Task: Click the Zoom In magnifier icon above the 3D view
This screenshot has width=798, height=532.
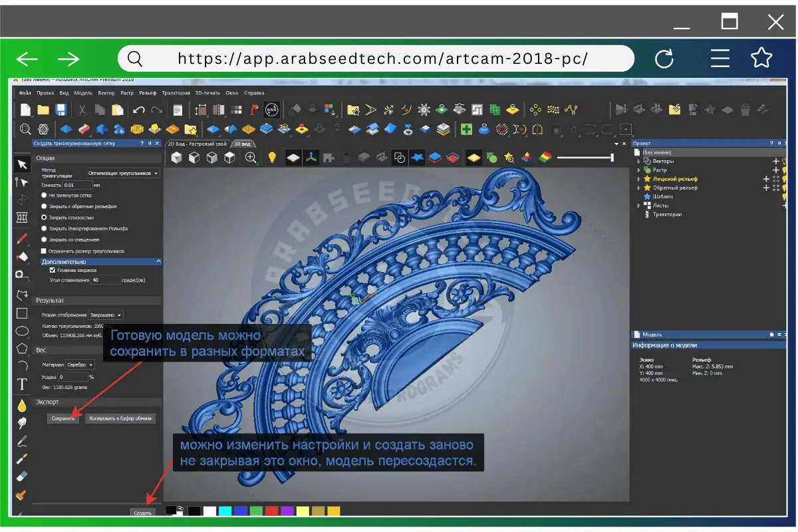Action: (249, 158)
